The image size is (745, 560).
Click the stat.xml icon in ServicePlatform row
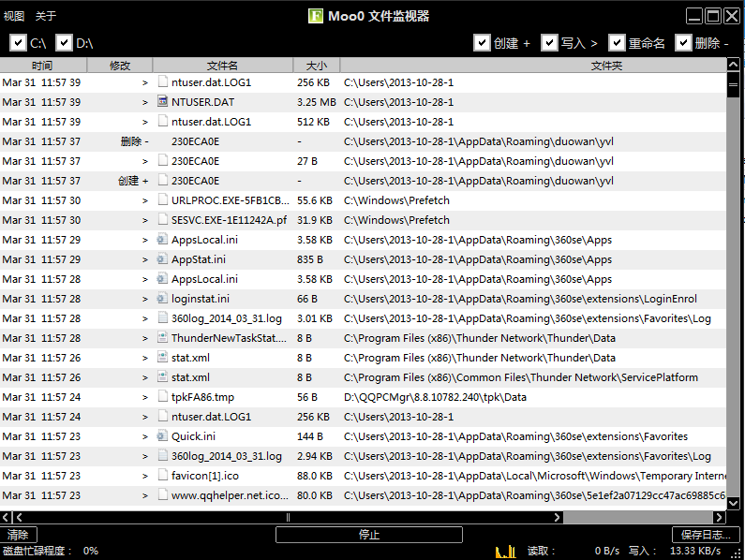tap(163, 377)
